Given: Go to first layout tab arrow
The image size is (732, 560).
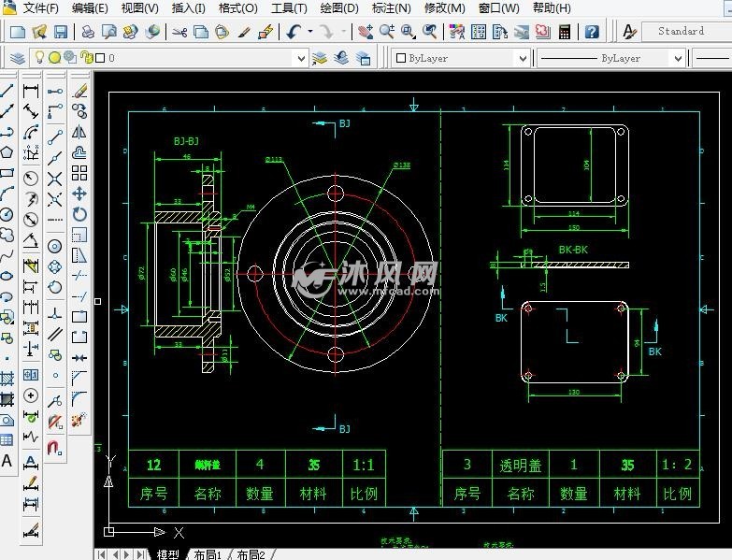Looking at the screenshot, I should click(102, 554).
